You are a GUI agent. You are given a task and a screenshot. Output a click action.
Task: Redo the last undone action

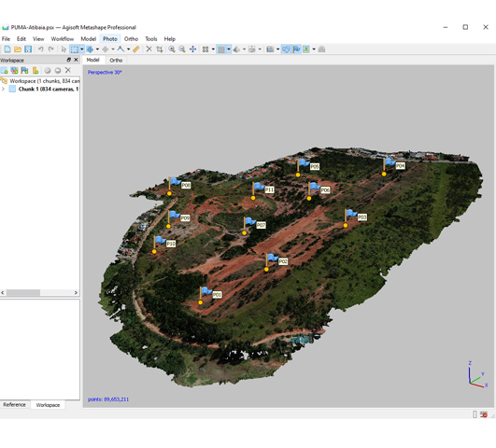pyautogui.click(x=50, y=49)
